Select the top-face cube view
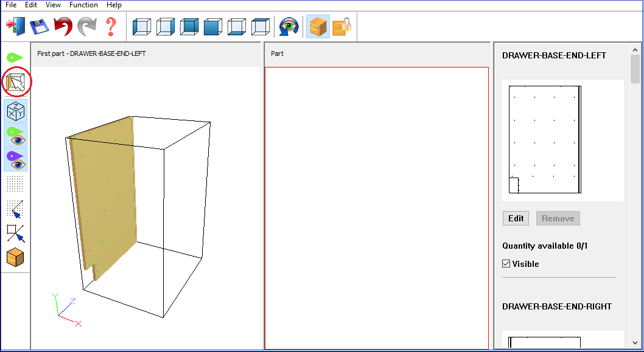The image size is (644, 352). coord(261,27)
